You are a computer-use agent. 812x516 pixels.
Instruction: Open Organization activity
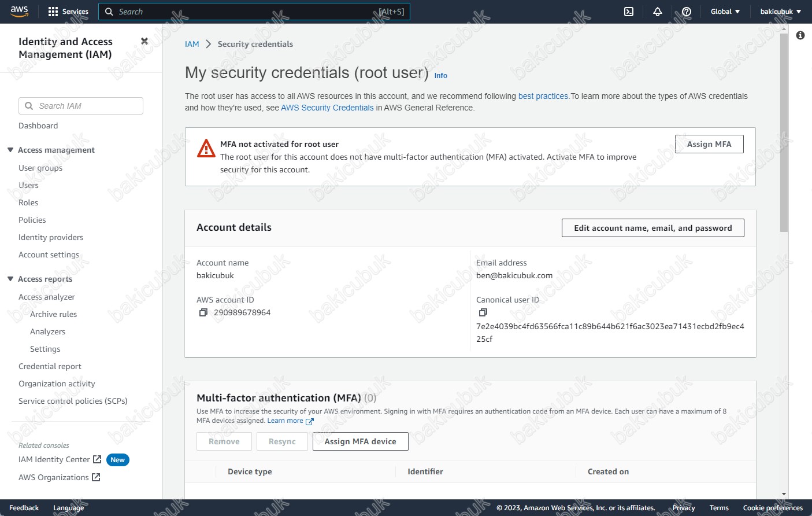57,384
